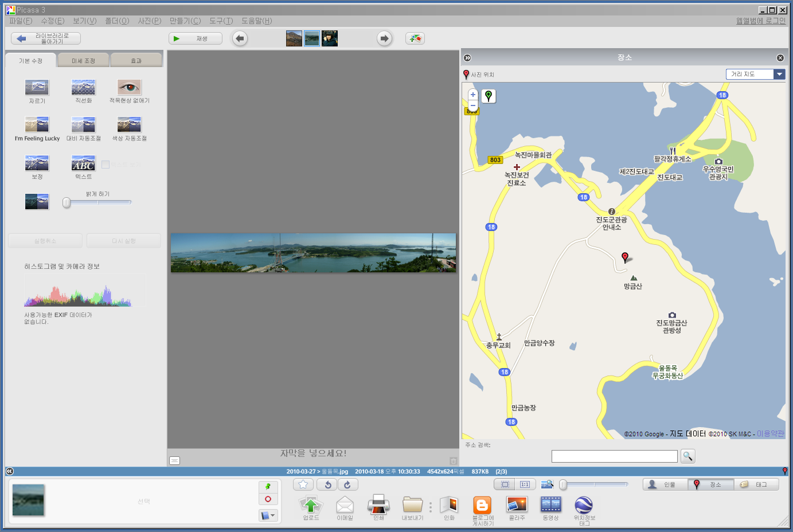Switch to the 효과 effects tab

click(x=136, y=61)
